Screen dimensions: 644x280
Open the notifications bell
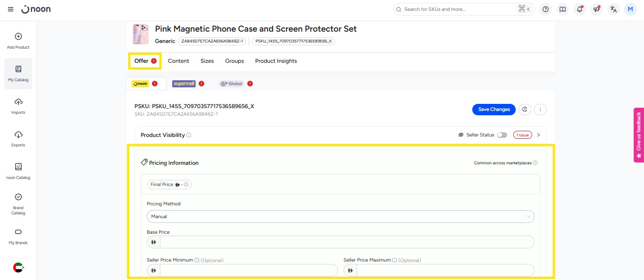pos(580,9)
